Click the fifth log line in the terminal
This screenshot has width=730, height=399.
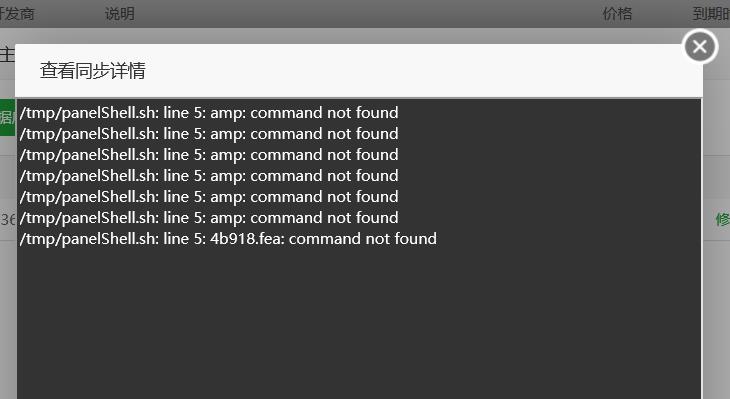pos(209,196)
